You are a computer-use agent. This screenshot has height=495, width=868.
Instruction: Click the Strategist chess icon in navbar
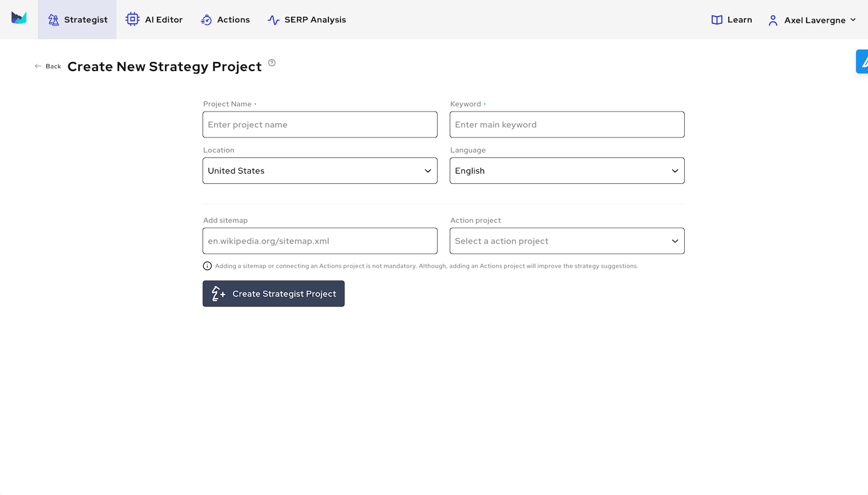(x=54, y=20)
